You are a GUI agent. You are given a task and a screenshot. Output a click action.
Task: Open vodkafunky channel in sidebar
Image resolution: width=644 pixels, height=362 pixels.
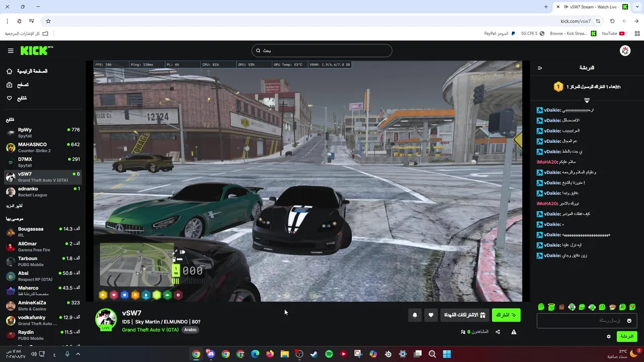[43, 320]
